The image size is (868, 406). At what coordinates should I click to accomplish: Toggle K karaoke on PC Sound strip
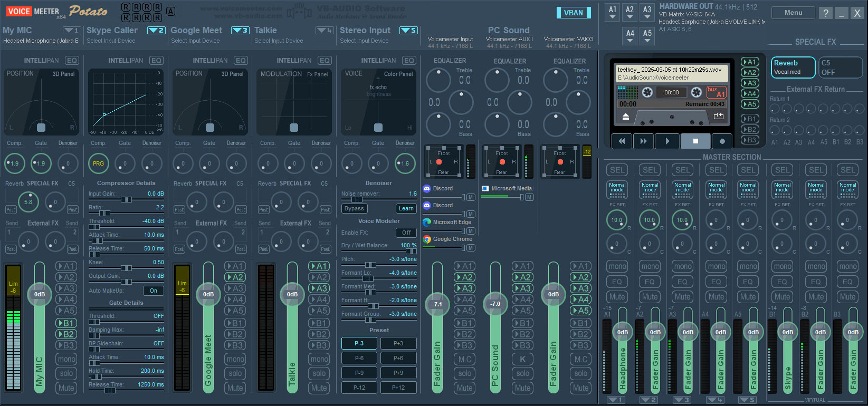pos(523,359)
